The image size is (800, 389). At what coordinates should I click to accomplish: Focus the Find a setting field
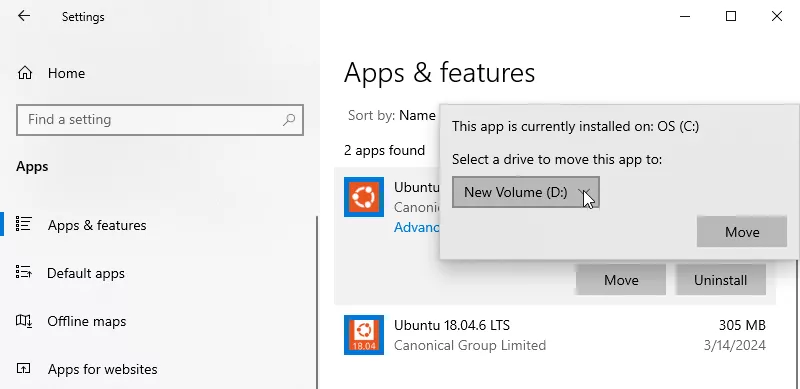(x=160, y=120)
